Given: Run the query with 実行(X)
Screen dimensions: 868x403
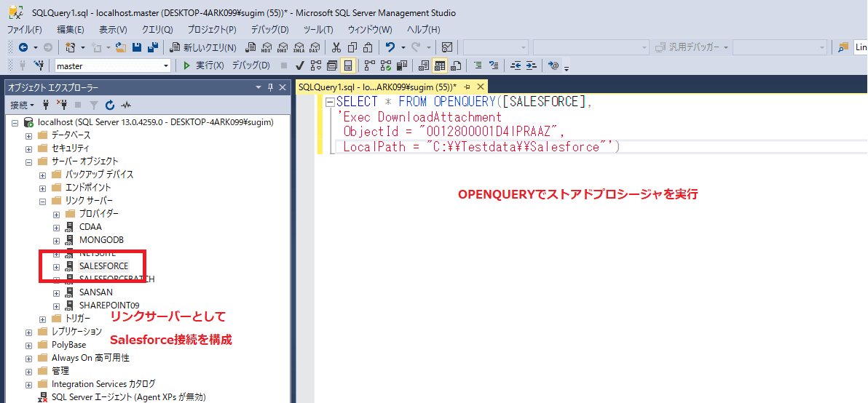Looking at the screenshot, I should (x=203, y=65).
